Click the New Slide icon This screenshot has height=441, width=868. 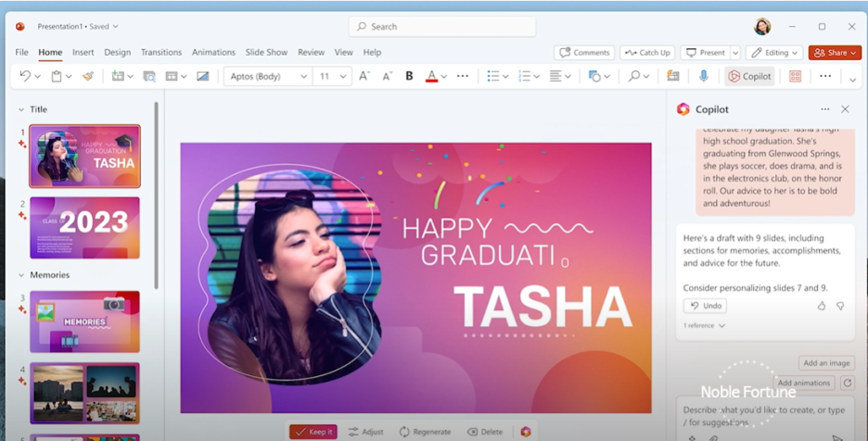point(118,76)
